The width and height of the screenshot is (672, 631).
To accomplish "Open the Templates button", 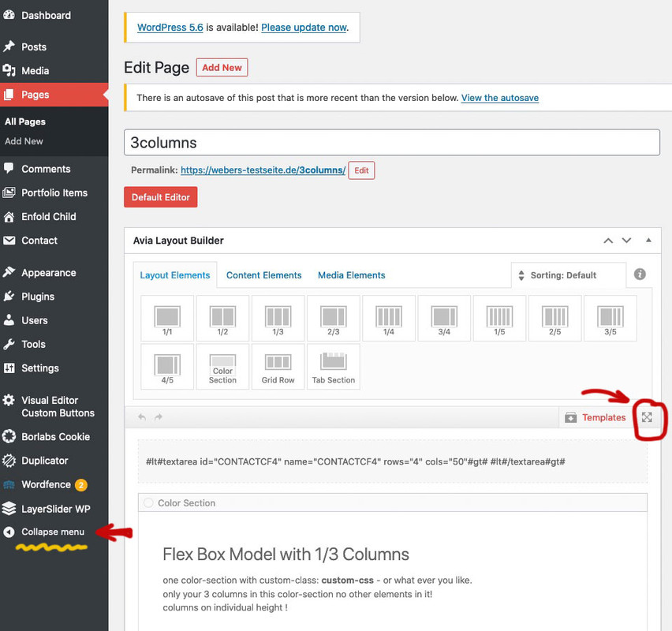I will [x=595, y=417].
